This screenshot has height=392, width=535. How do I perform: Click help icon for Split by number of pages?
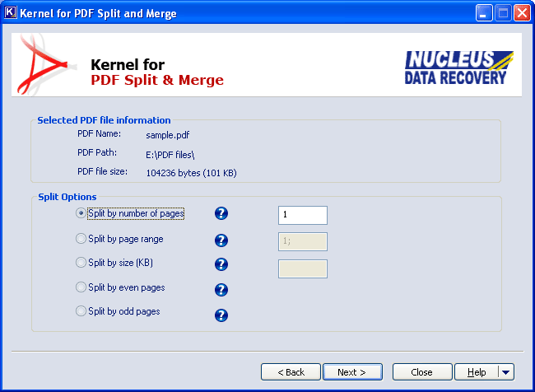coord(221,214)
